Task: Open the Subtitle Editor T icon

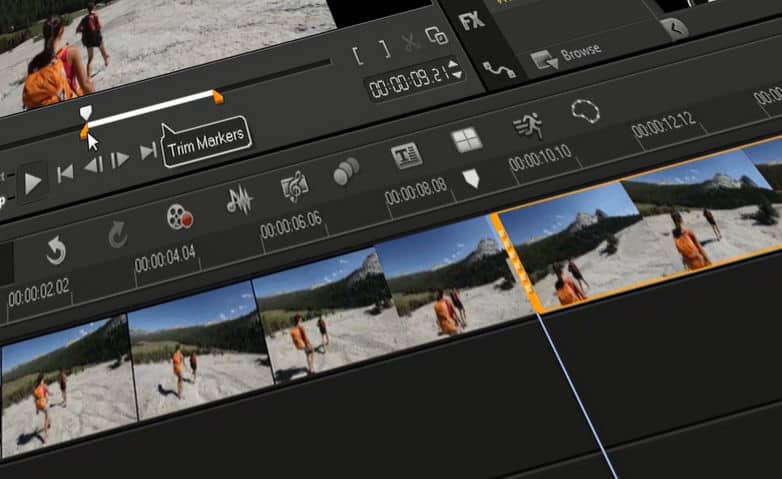Action: click(x=405, y=156)
